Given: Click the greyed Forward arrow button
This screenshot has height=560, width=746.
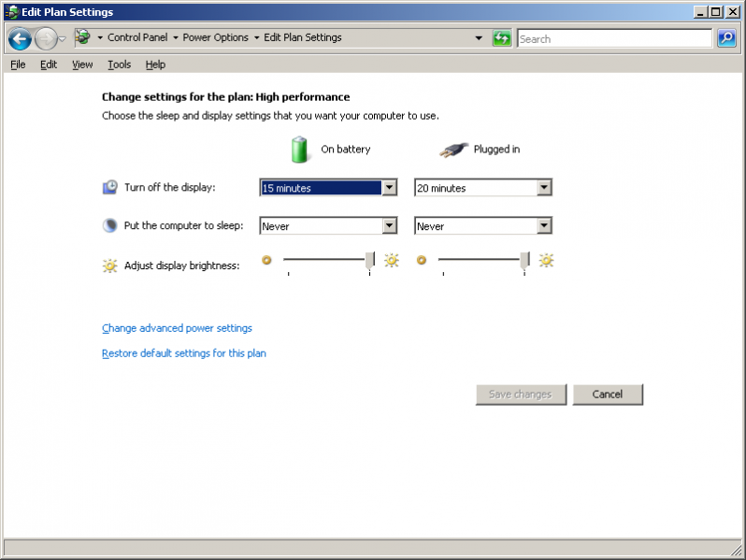Looking at the screenshot, I should coord(46,38).
